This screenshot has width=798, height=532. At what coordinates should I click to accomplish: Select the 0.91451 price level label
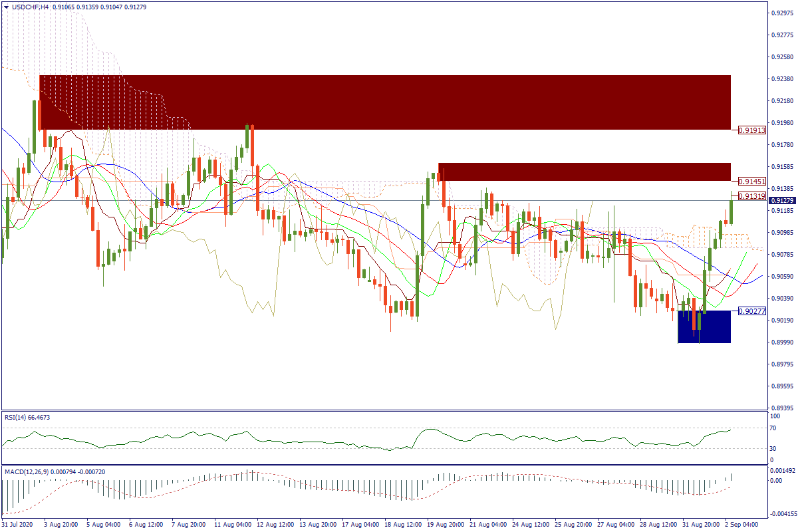(752, 182)
